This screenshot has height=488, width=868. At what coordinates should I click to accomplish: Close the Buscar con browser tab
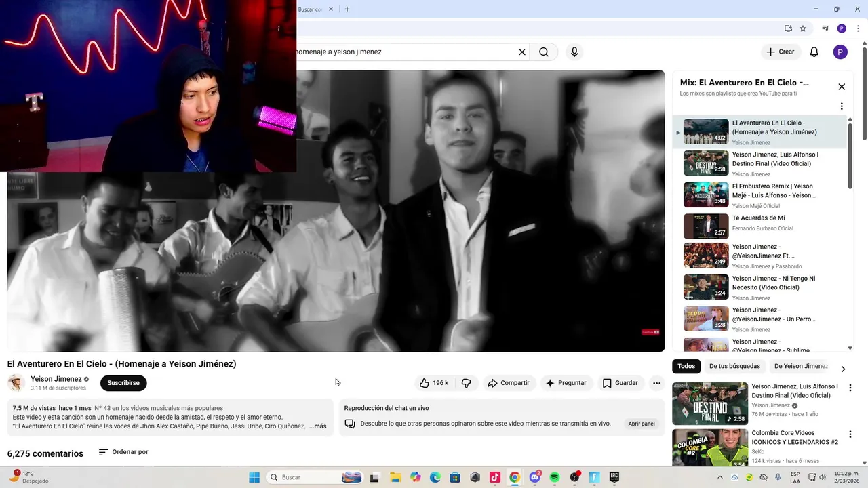(x=331, y=9)
